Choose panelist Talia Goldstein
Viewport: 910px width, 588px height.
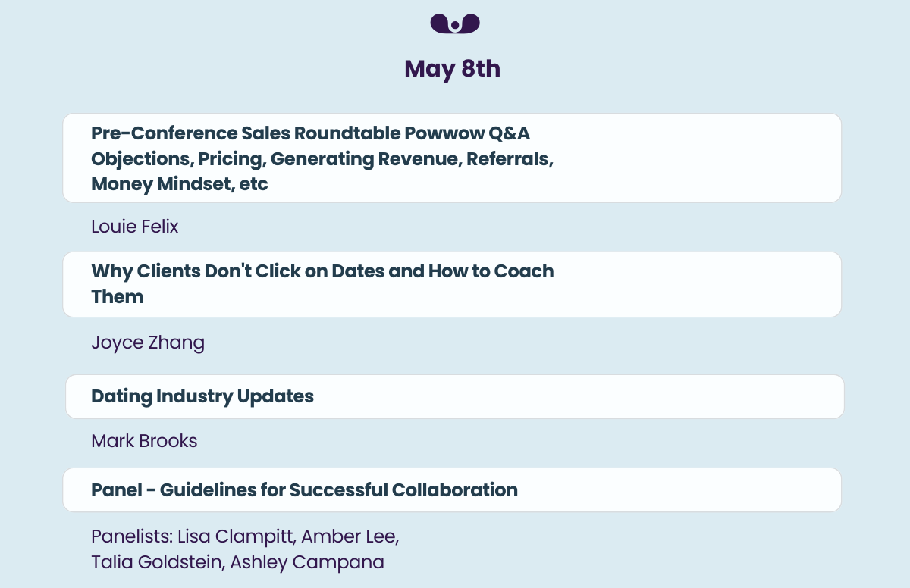[x=157, y=562]
